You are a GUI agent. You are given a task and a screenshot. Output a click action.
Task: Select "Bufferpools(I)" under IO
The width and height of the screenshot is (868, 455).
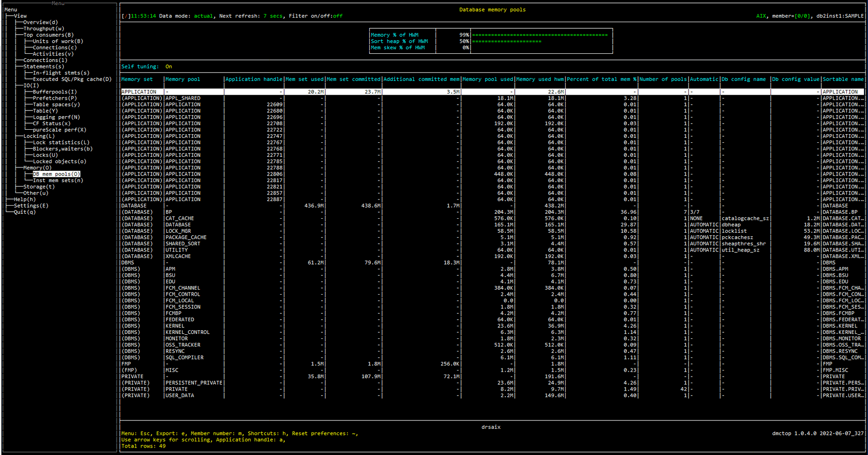tap(55, 92)
